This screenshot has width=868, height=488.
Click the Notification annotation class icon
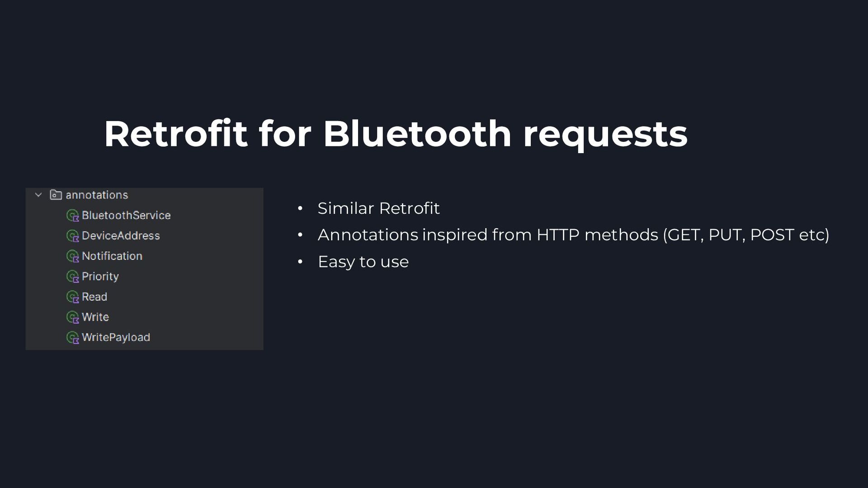coord(73,256)
